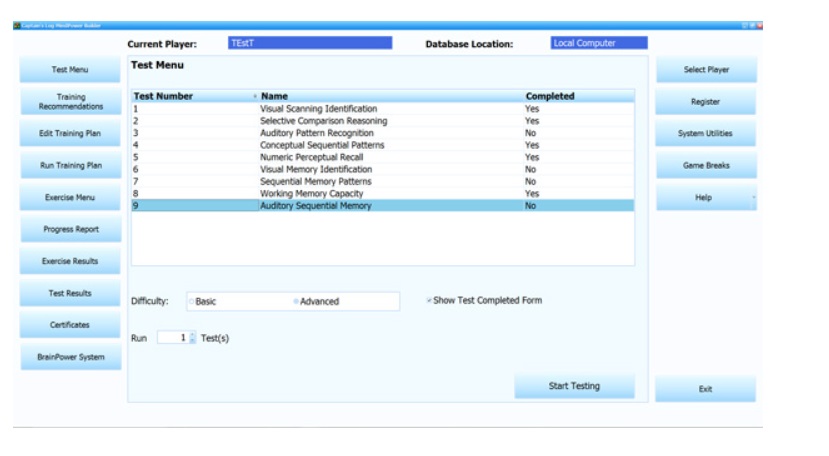Open the Training Recommendations page
The image size is (829, 456).
tap(71, 102)
